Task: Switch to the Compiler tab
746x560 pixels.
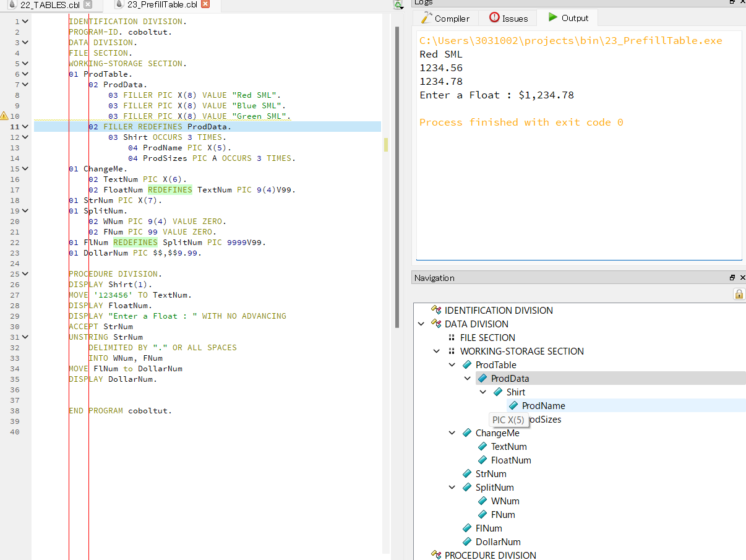Action: click(445, 18)
